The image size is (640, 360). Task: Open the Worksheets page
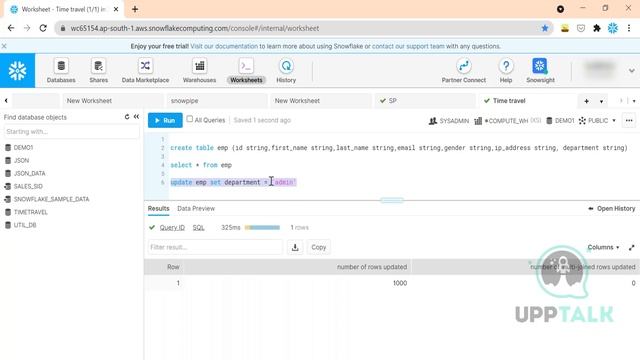click(x=246, y=71)
